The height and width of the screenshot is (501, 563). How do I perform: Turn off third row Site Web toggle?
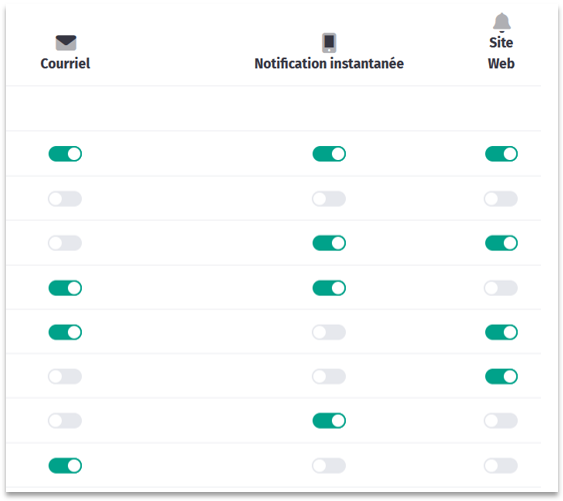point(501,243)
